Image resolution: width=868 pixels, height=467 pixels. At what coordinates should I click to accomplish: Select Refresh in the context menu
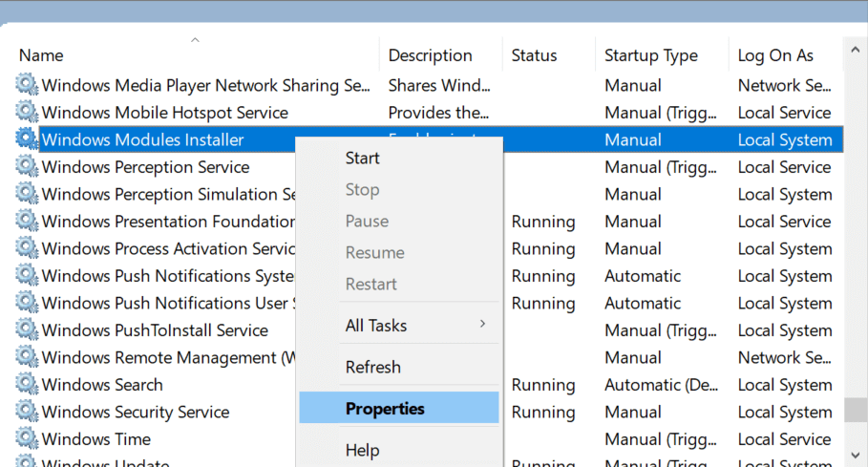click(373, 367)
